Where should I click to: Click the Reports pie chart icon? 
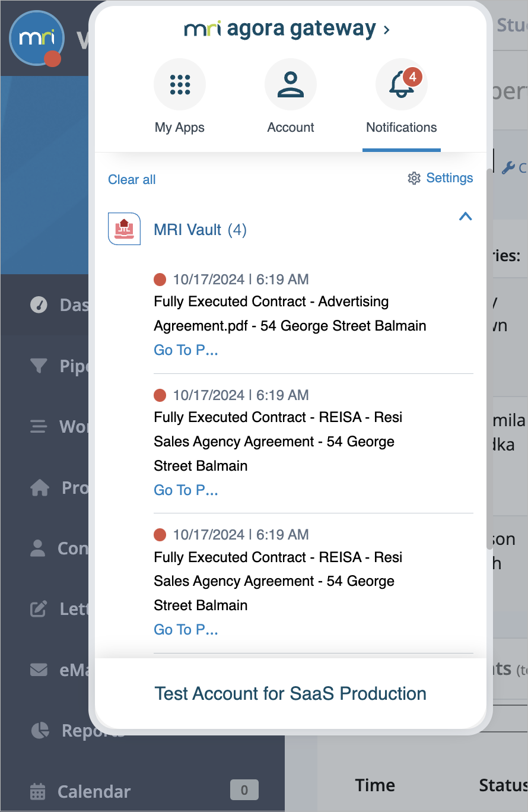click(x=40, y=730)
